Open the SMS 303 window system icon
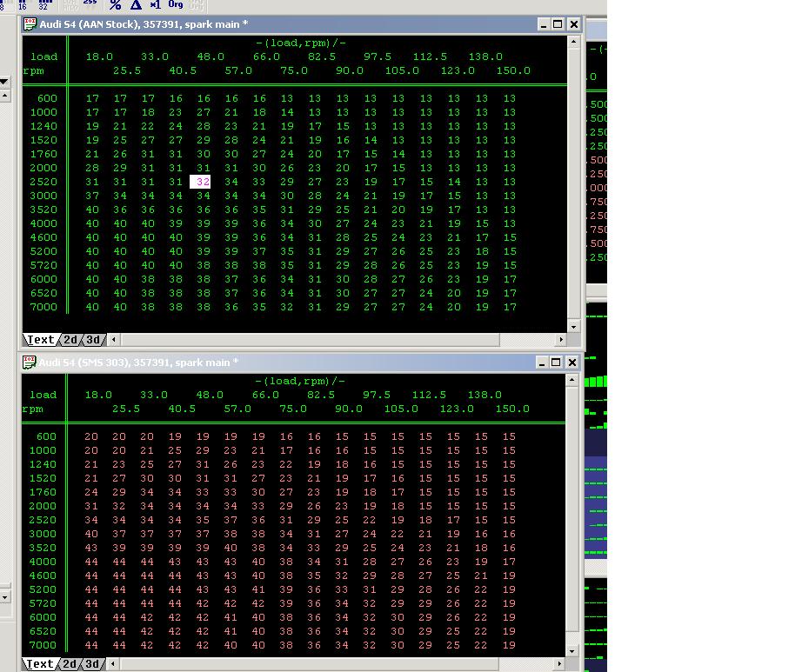802x672 pixels. pyautogui.click(x=30, y=363)
